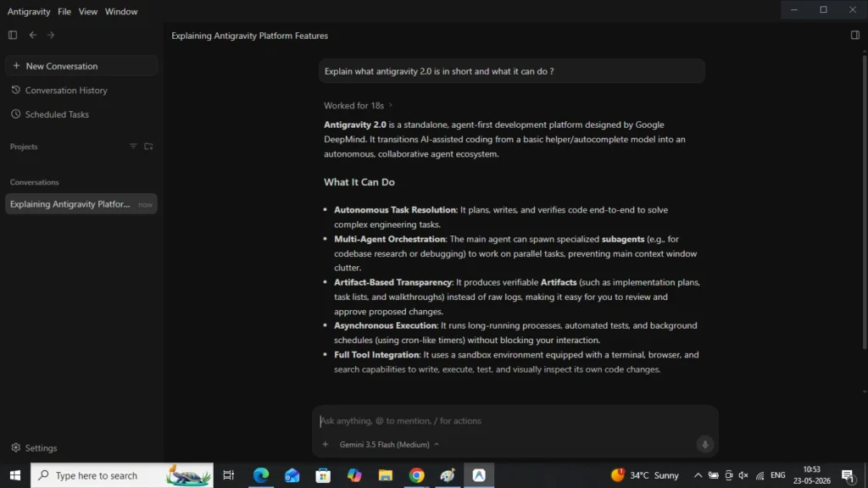Go forward with the right arrow
The height and width of the screenshot is (488, 868).
tap(51, 35)
